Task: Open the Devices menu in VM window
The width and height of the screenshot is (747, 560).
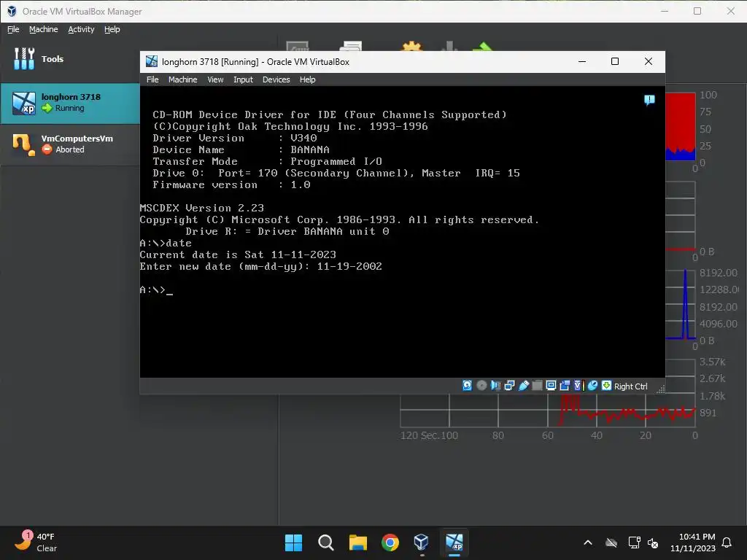Action: point(276,79)
